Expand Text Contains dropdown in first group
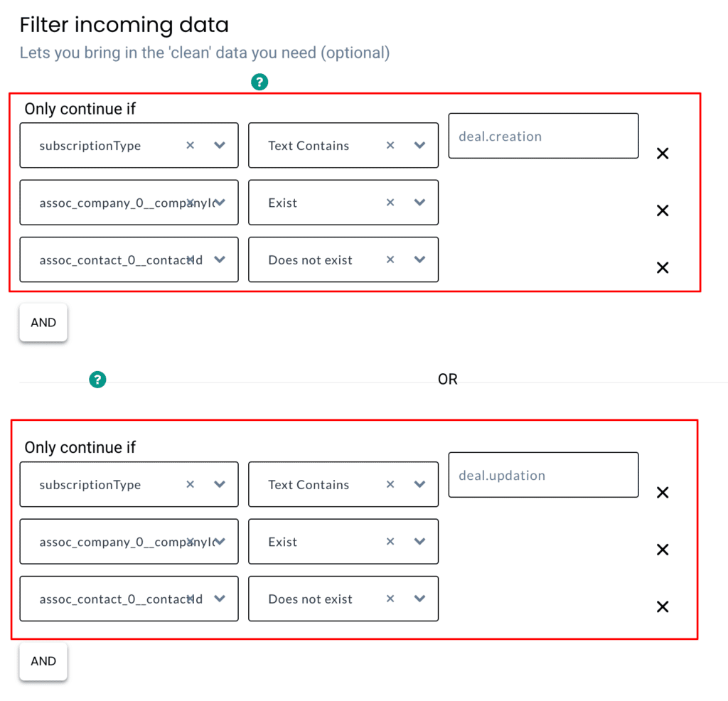Image resolution: width=728 pixels, height=701 pixels. [x=419, y=145]
